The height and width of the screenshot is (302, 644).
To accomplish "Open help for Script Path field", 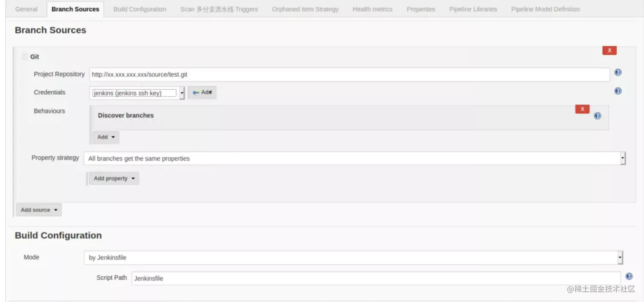I will pos(629,276).
